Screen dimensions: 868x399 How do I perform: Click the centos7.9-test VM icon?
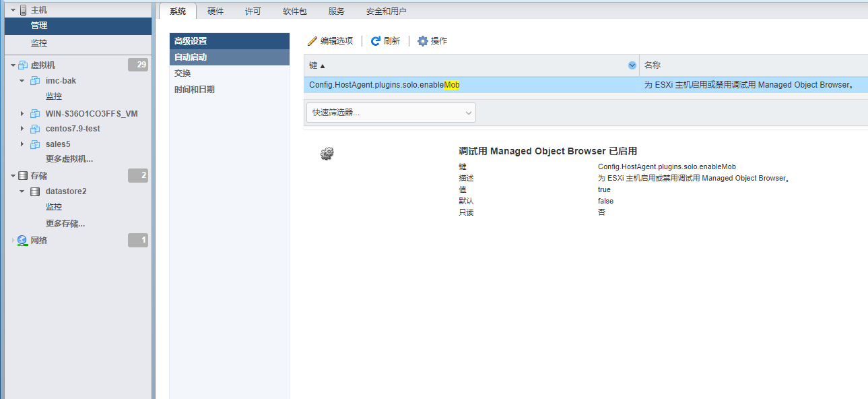35,129
